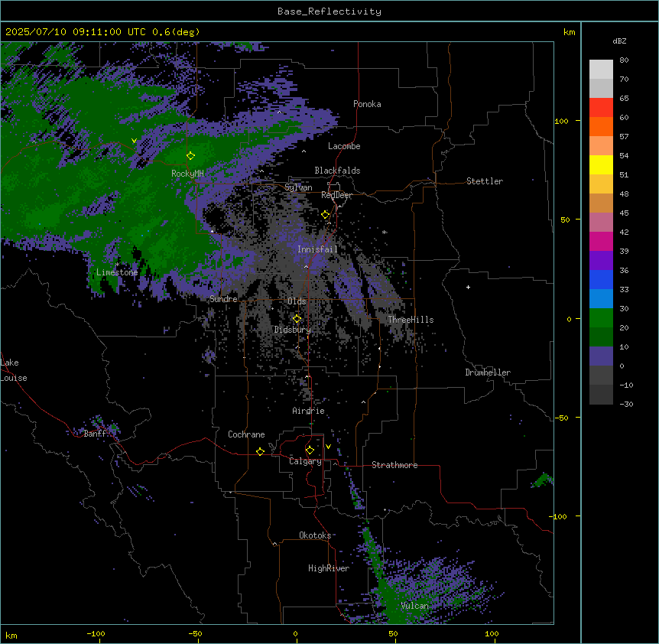Click the Blackfalds city label
Viewport: 659px width, 644px height.
click(x=337, y=171)
